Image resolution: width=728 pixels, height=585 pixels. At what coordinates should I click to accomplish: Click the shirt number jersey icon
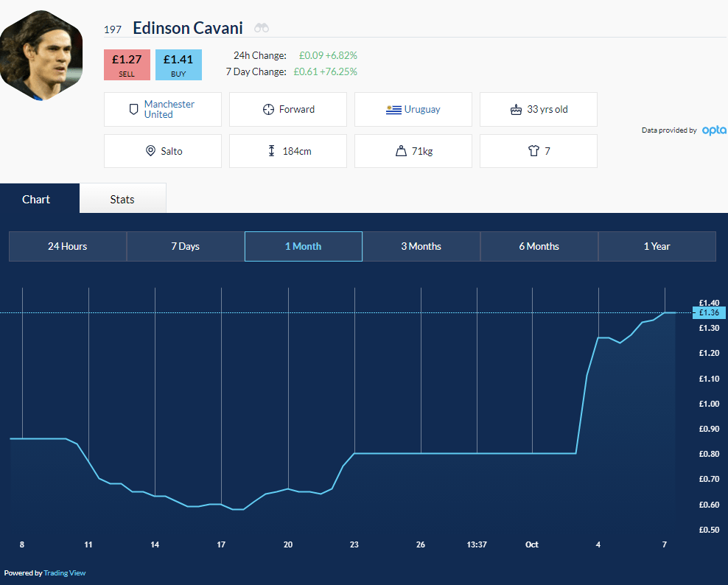[x=533, y=151]
